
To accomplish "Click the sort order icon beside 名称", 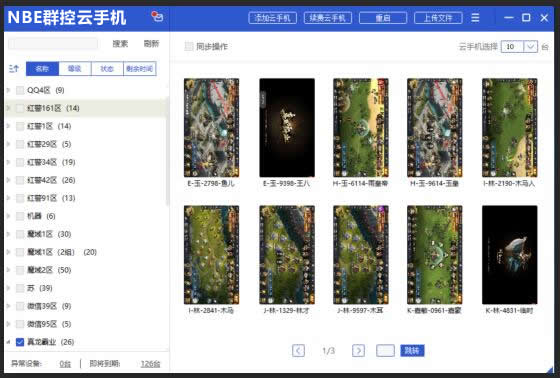I will 14,69.
